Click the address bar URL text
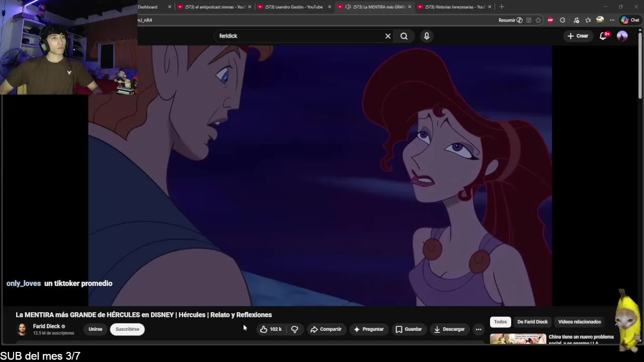This screenshot has height=362, width=644. 145,20
